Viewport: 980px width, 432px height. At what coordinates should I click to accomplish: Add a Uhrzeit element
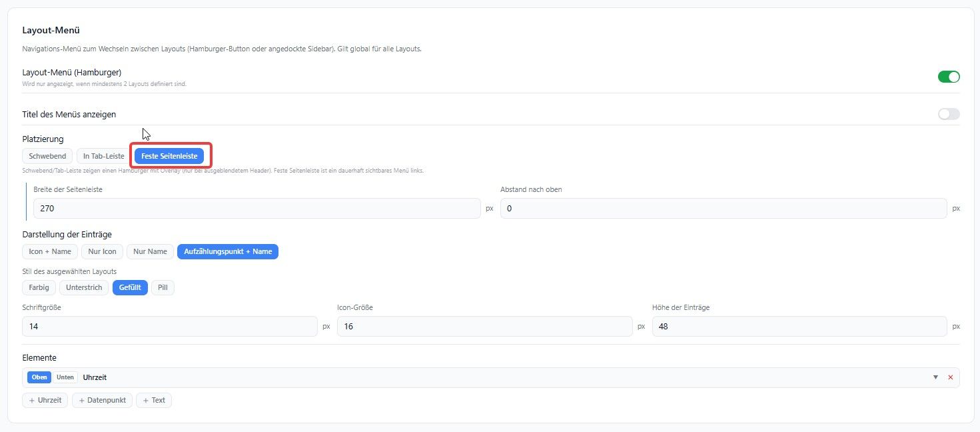(45, 400)
